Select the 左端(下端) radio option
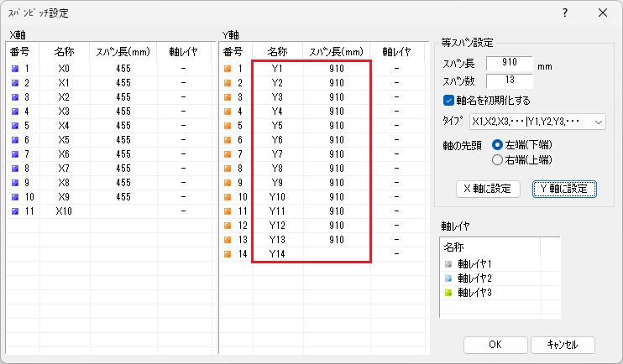Viewport: 623px width, 364px height. [498, 144]
